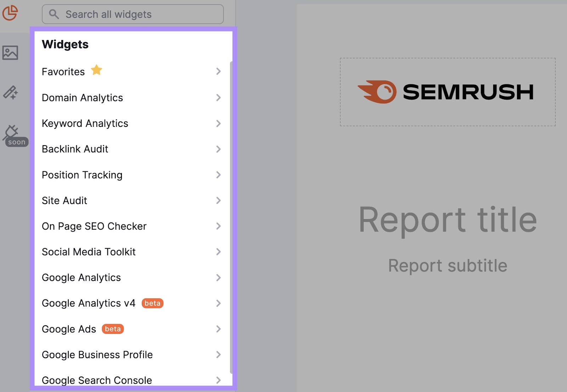Image resolution: width=567 pixels, height=392 pixels.
Task: Open the Keyword Analytics widget group
Action: point(219,124)
